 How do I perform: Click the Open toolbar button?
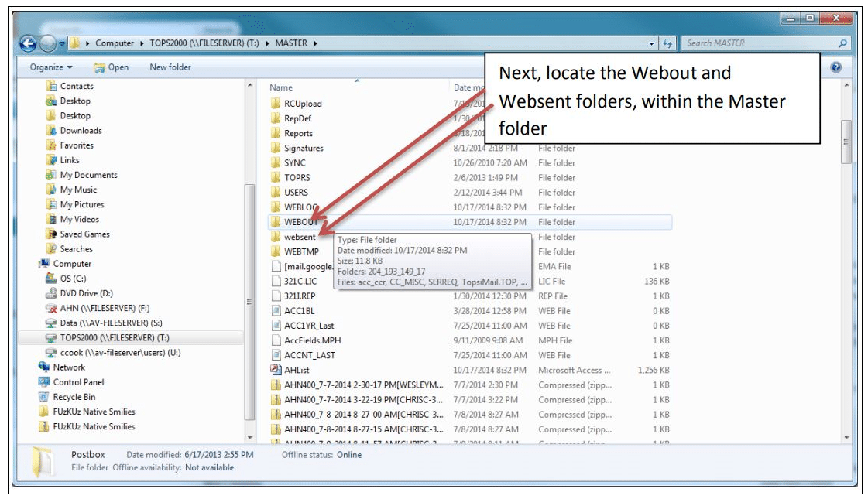(x=112, y=67)
